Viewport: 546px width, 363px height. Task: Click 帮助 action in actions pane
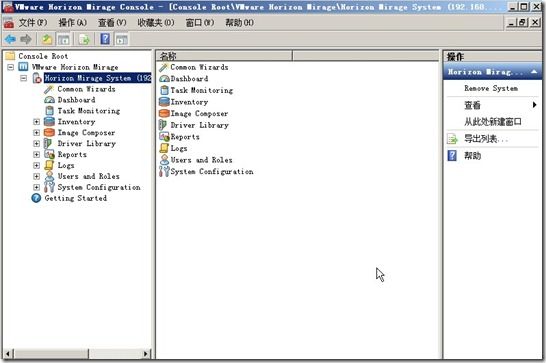point(472,156)
